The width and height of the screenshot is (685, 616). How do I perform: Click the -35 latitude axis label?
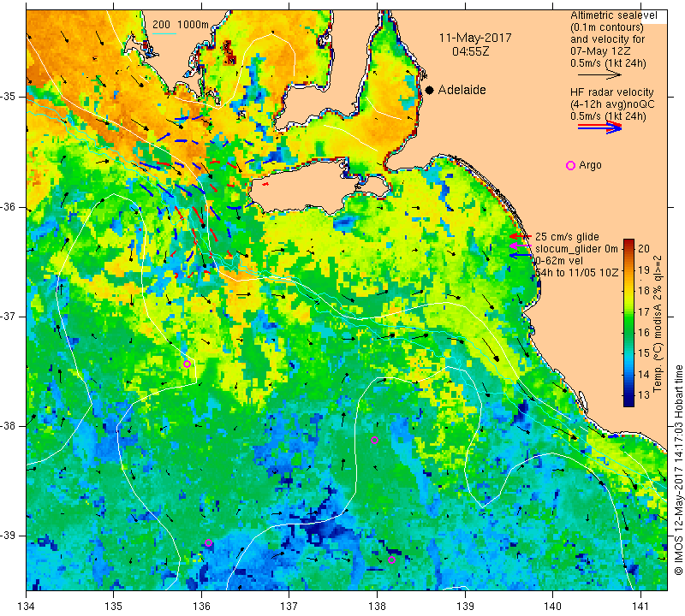[x=8, y=96]
